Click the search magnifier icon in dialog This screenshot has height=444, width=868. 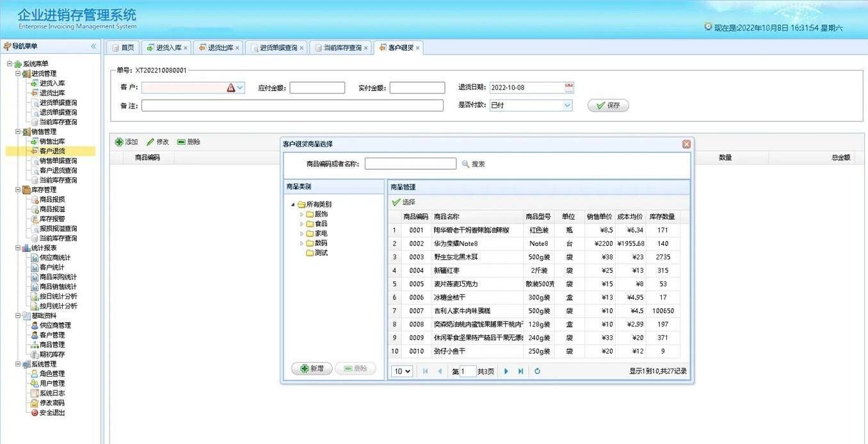coord(466,164)
